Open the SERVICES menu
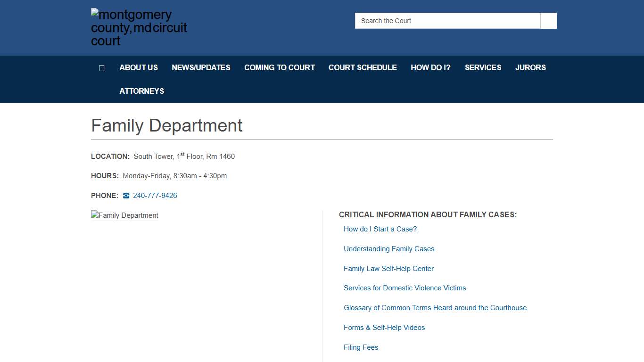 coord(483,67)
